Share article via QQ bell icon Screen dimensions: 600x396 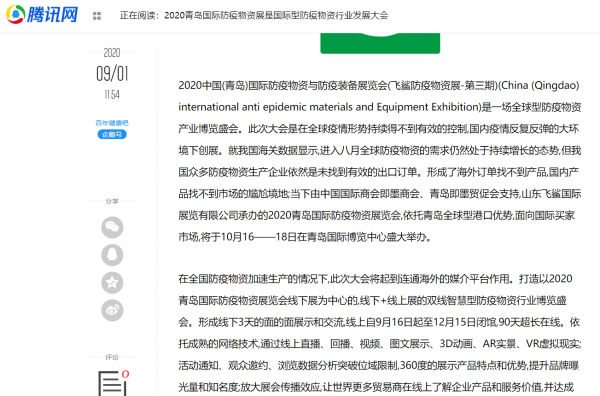point(112,255)
